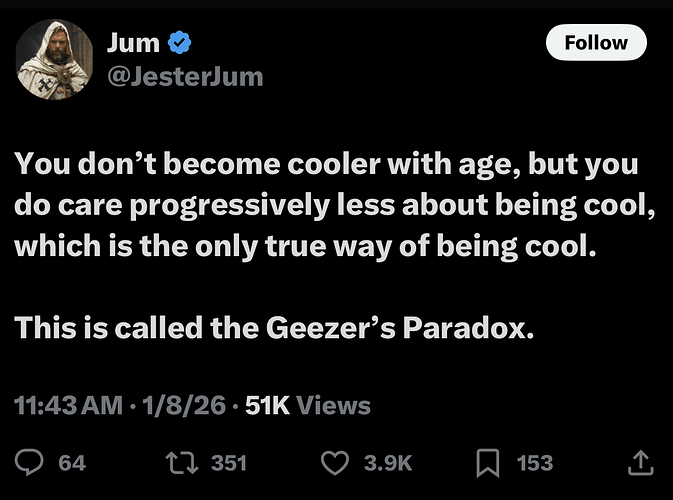The height and width of the screenshot is (500, 673).
Task: Click the 64 replies count
Action: pyautogui.click(x=72, y=462)
